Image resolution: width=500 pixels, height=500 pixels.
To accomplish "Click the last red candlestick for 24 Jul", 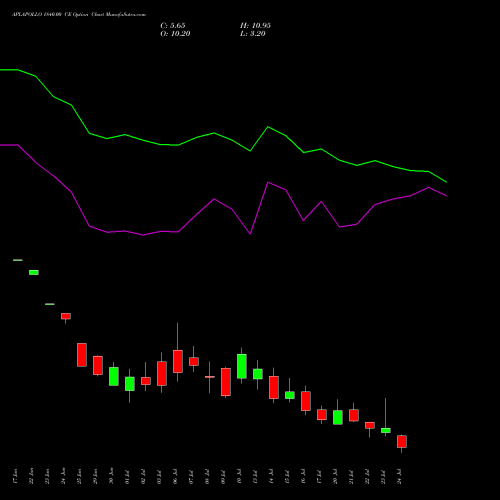I will point(402,441).
